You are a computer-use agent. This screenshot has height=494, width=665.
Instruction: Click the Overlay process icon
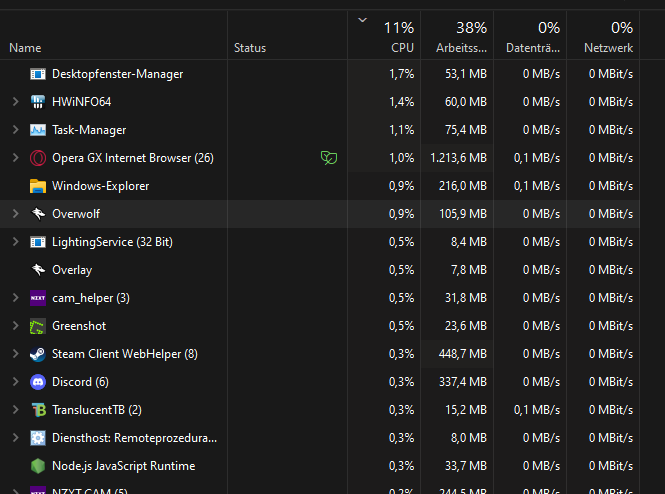coord(38,270)
